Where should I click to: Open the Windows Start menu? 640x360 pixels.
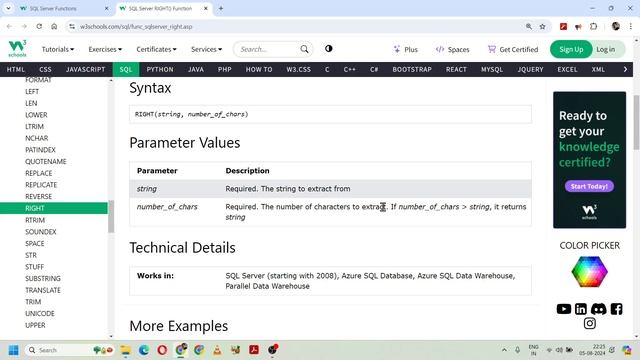[13, 350]
